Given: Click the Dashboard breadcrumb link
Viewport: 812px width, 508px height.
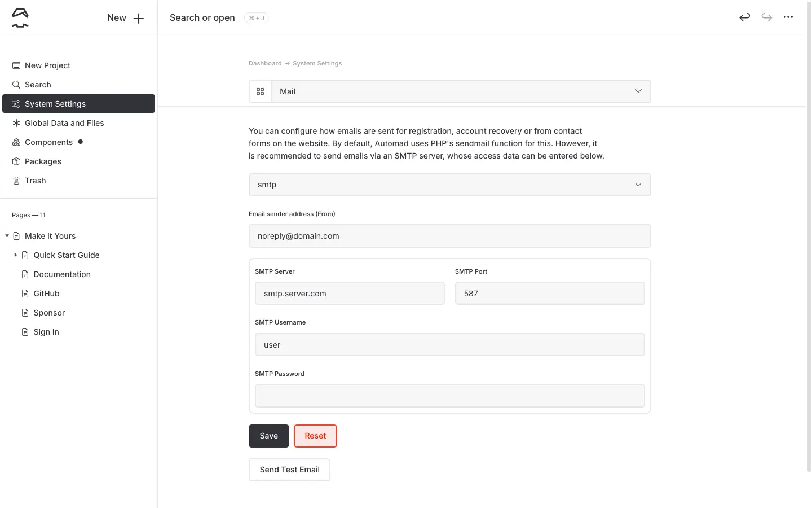Looking at the screenshot, I should [265, 63].
